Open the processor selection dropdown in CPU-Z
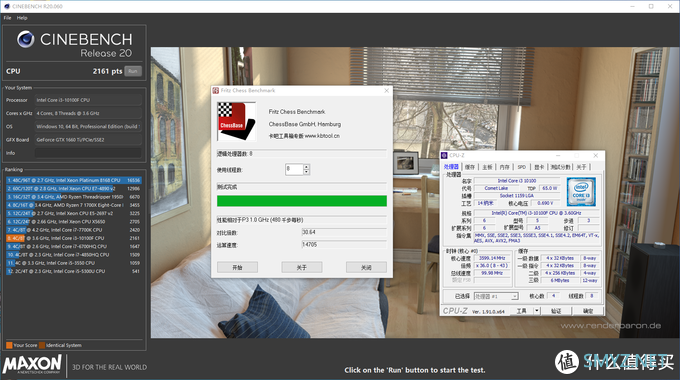Viewport: 680px width, 380px height. click(x=496, y=296)
